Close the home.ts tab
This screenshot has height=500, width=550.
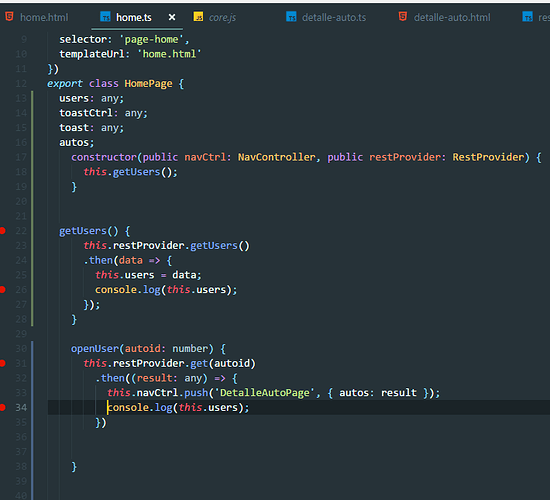172,17
